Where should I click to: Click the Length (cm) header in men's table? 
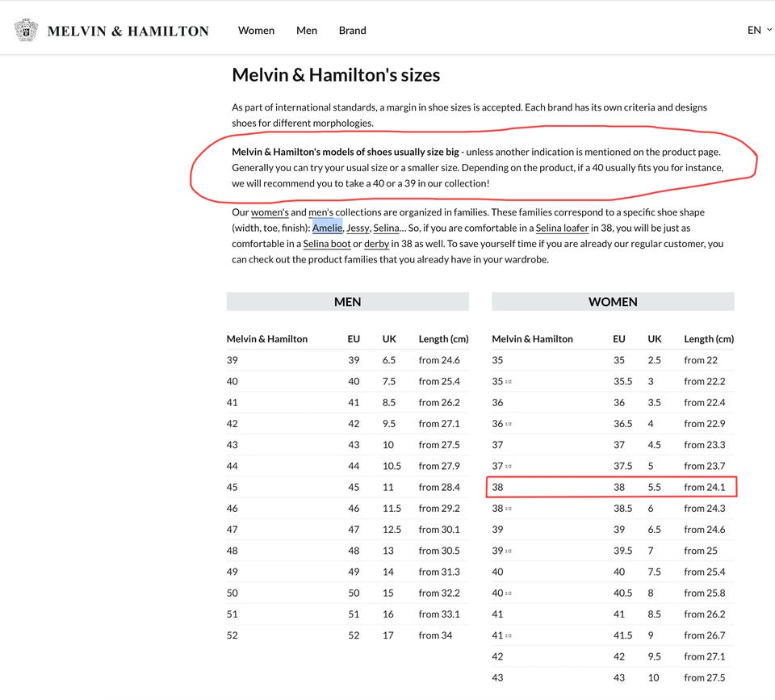point(443,339)
